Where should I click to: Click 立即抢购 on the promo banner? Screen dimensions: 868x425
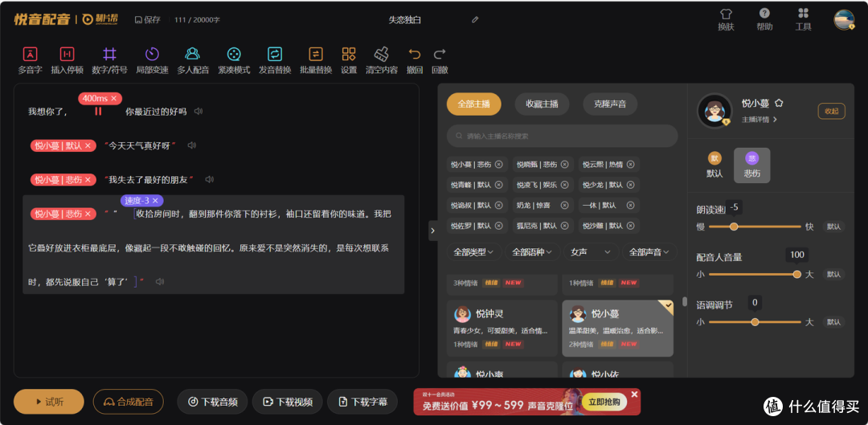tap(604, 402)
